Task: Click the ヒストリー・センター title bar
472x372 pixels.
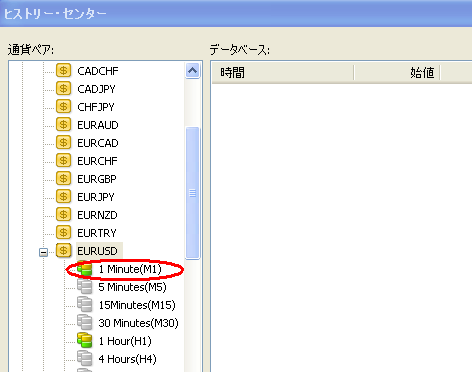Action: coord(236,13)
